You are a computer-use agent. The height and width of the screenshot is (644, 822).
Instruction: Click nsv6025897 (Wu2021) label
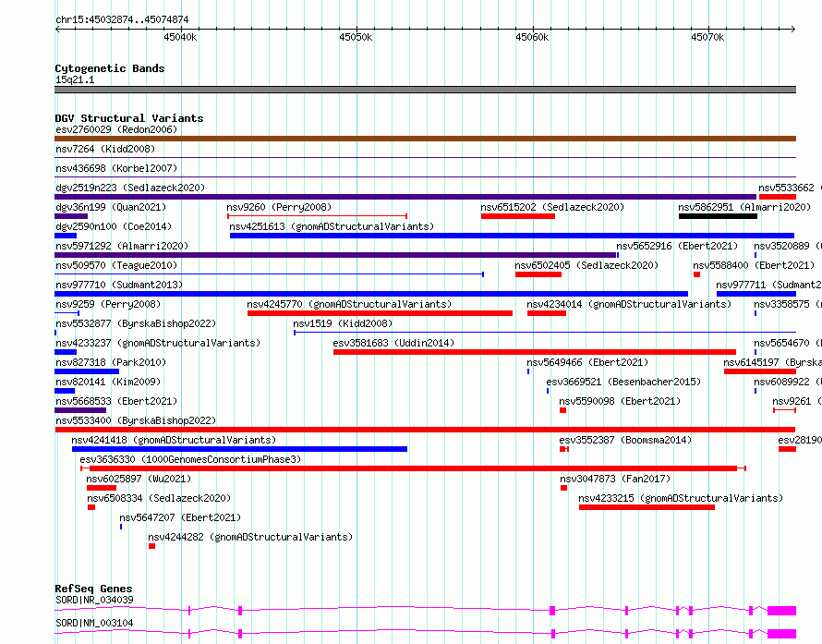click(139, 479)
